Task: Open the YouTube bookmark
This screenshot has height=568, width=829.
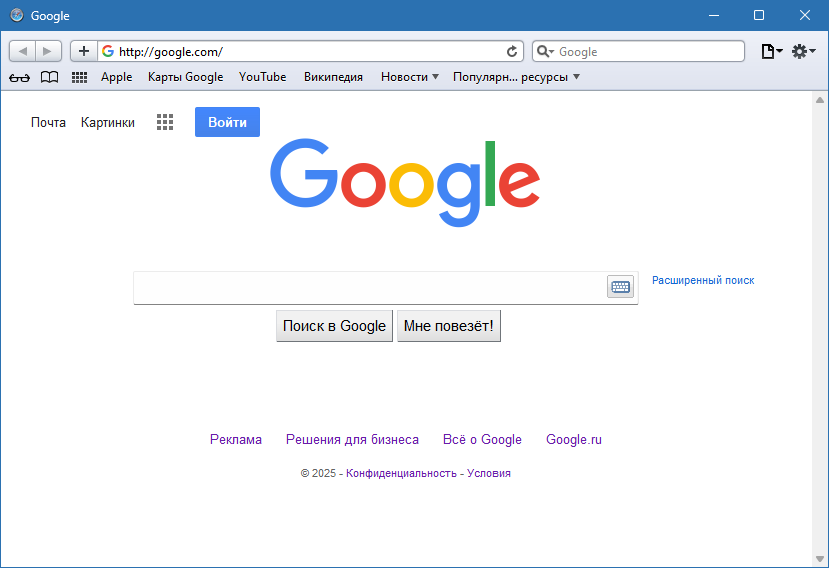Action: coord(262,77)
